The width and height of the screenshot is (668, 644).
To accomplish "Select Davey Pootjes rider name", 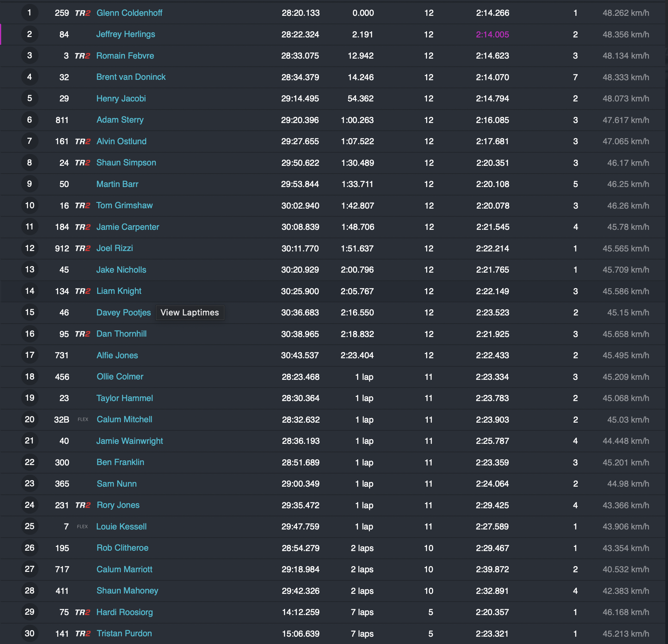I will pos(123,313).
